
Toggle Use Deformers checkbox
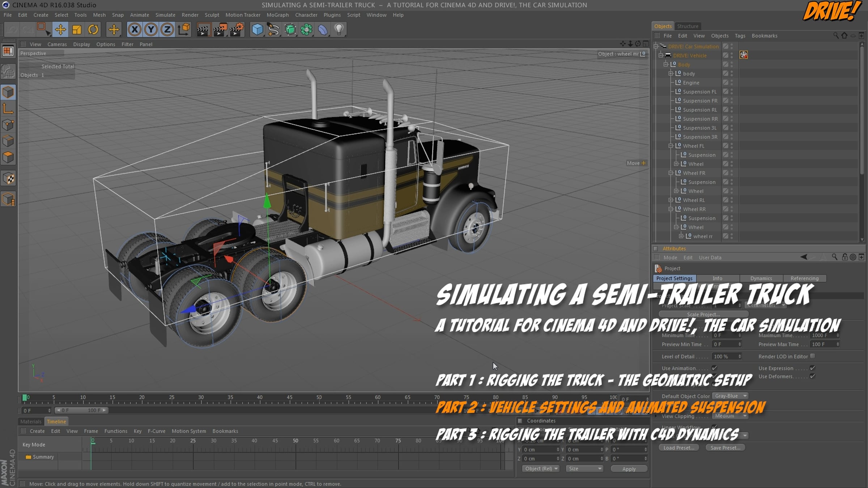tap(813, 376)
